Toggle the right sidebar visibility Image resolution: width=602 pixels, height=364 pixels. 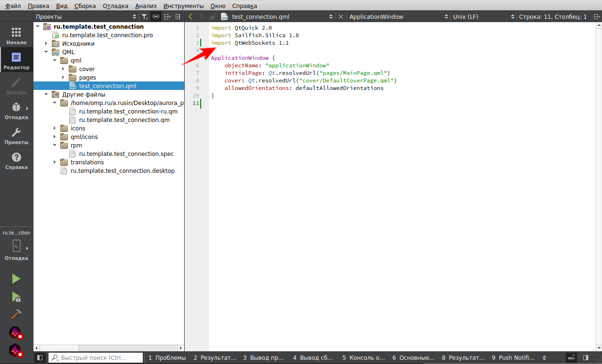586,357
